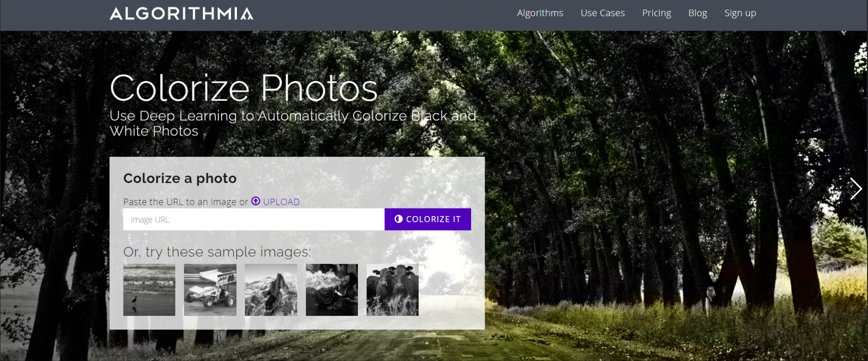Open the Pricing page
868x361 pixels.
click(x=656, y=13)
